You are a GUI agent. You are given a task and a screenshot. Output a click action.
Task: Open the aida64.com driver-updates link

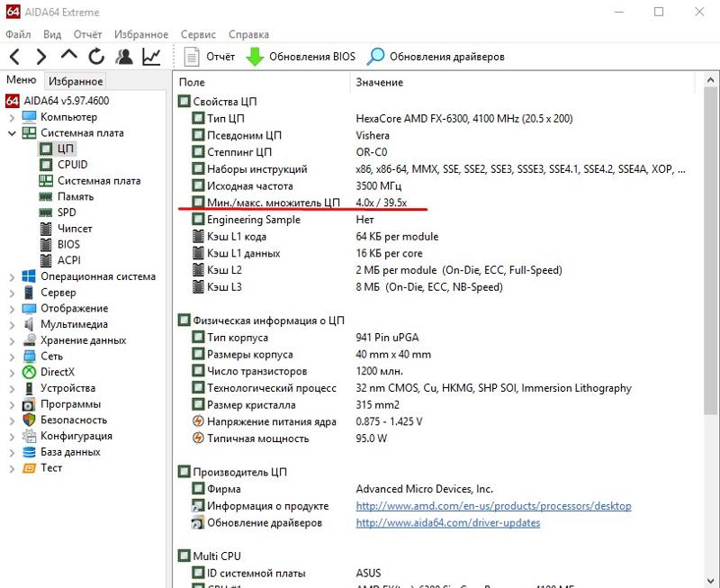(x=447, y=523)
